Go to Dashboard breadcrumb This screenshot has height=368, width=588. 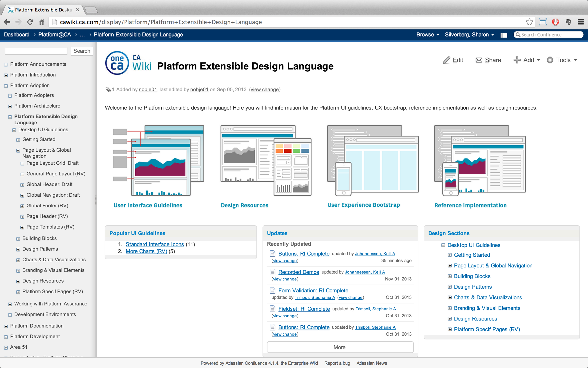click(17, 35)
